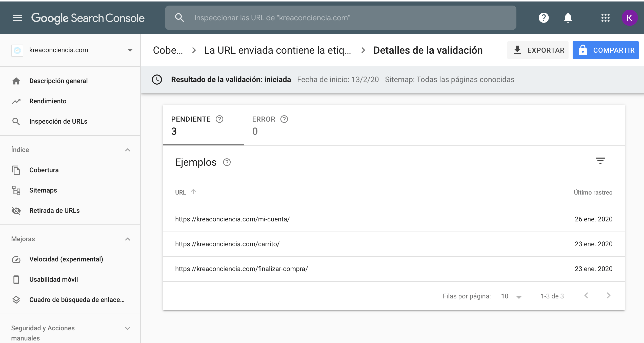Click the URL column sort arrow
Screen dimensions: 644x343
[x=193, y=192]
